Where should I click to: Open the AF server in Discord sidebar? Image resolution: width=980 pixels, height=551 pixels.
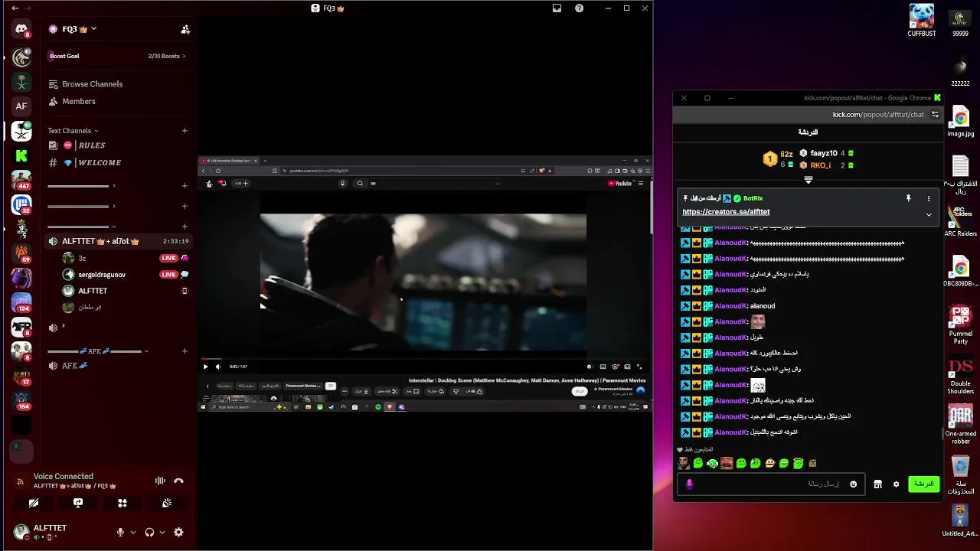21,106
